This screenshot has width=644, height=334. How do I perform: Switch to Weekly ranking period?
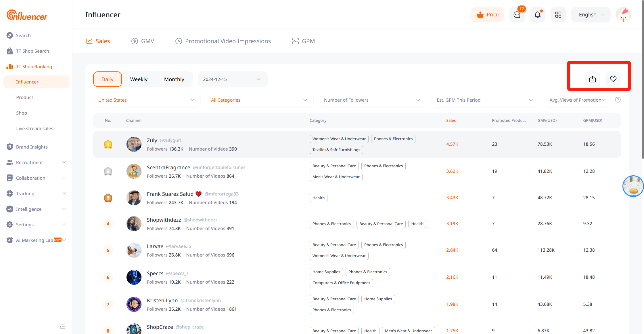[x=139, y=79]
